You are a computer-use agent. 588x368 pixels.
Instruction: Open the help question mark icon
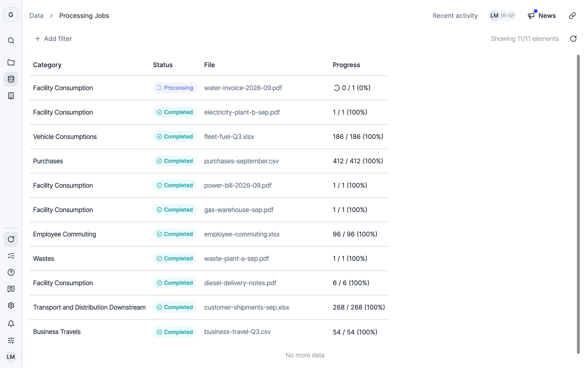(x=11, y=272)
